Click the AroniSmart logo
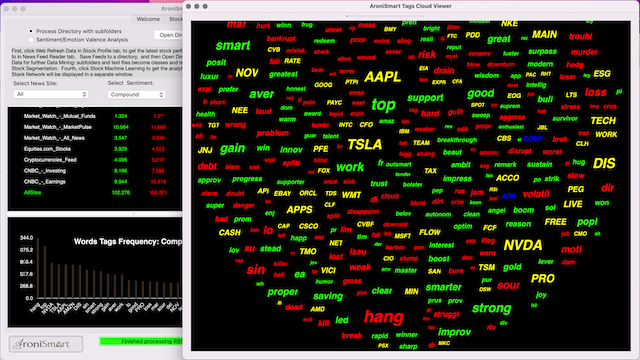This screenshot has width=640, height=360. click(46, 344)
